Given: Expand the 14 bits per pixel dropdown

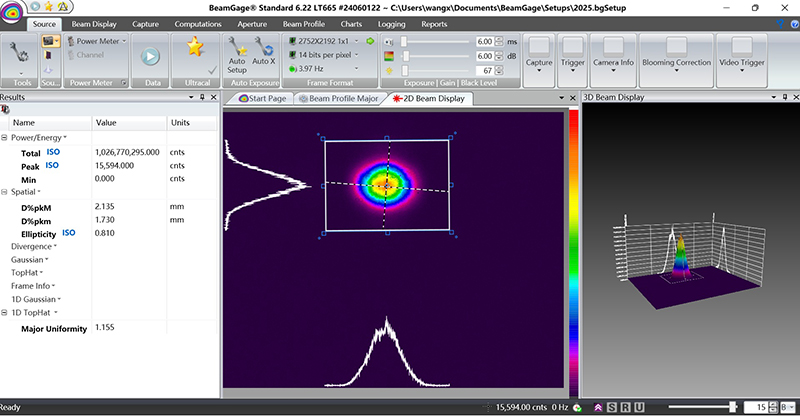Looking at the screenshot, I should pos(324,55).
